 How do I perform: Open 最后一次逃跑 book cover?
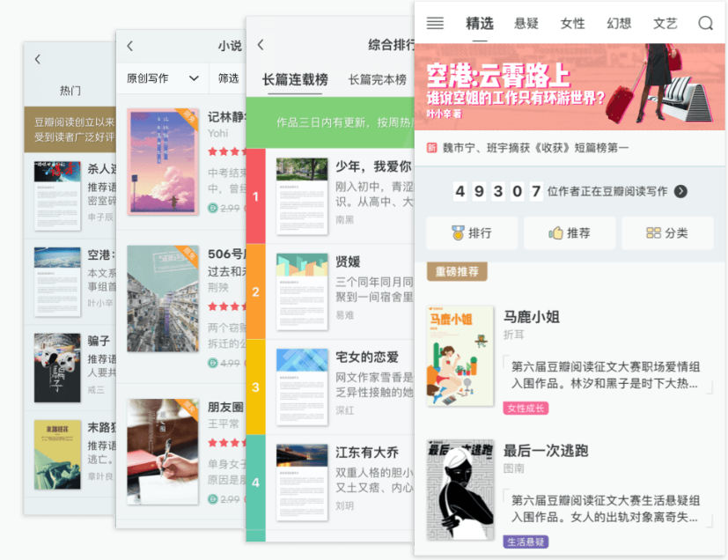[x=460, y=490]
